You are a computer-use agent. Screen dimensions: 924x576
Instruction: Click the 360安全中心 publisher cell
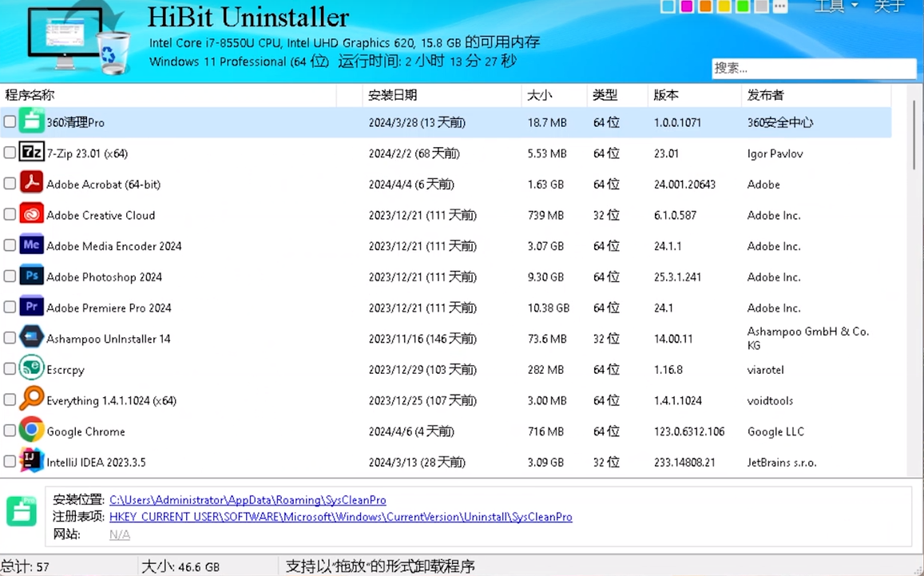tap(779, 122)
